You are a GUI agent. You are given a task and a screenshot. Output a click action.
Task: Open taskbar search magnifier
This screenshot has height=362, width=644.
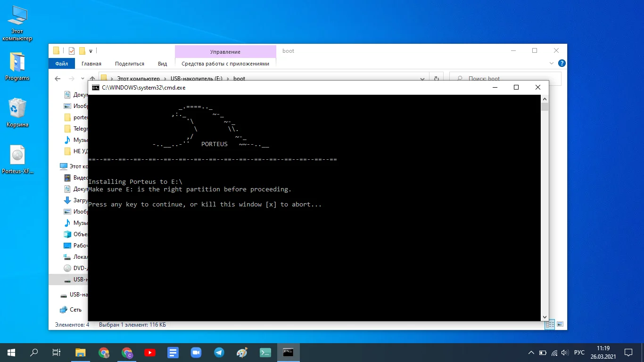(x=34, y=352)
